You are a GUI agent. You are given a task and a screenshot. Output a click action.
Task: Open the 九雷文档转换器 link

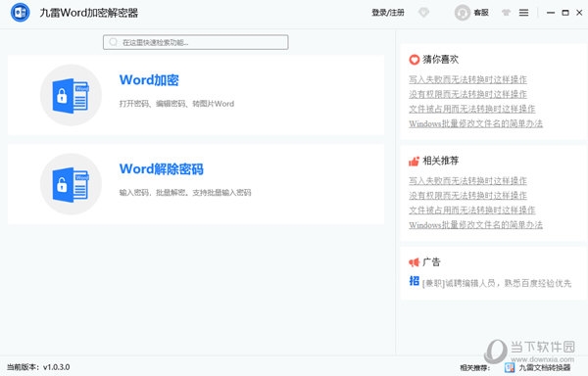click(545, 368)
